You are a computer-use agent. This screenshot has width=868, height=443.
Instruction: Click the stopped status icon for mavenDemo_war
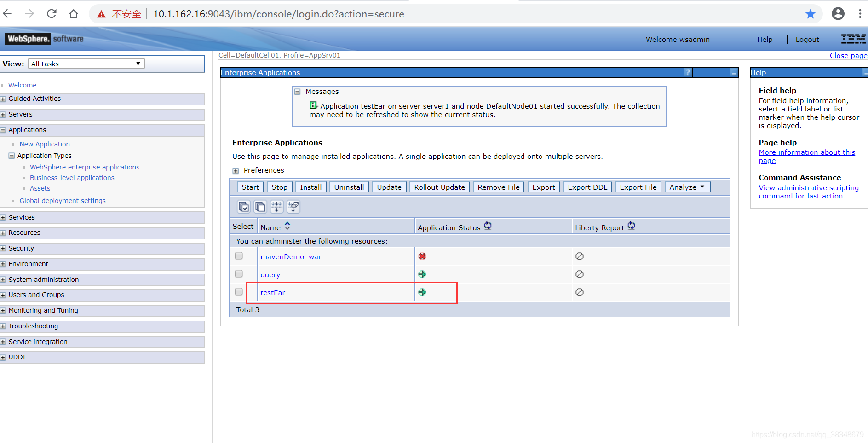coord(422,256)
